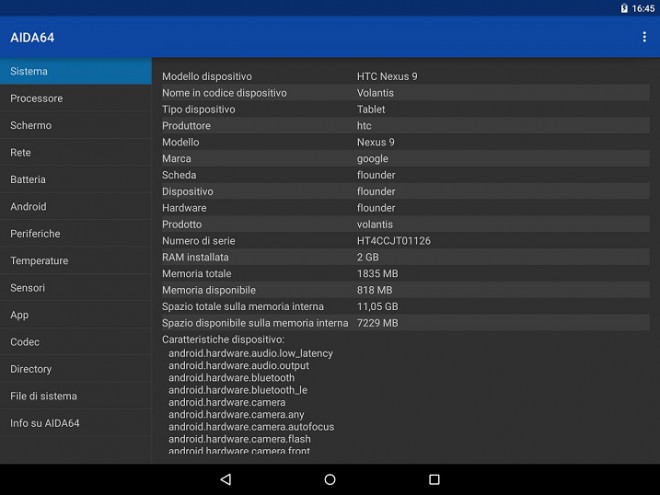Select the Produttore label
Viewport: 660px width, 495px height.
(x=186, y=125)
